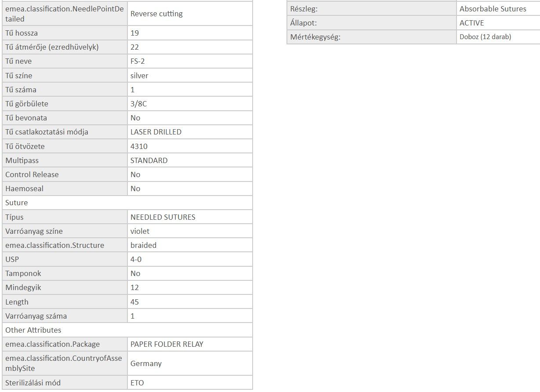Click the 'NEEDLED SUTURES' type value
The height and width of the screenshot is (392, 540).
point(163,217)
